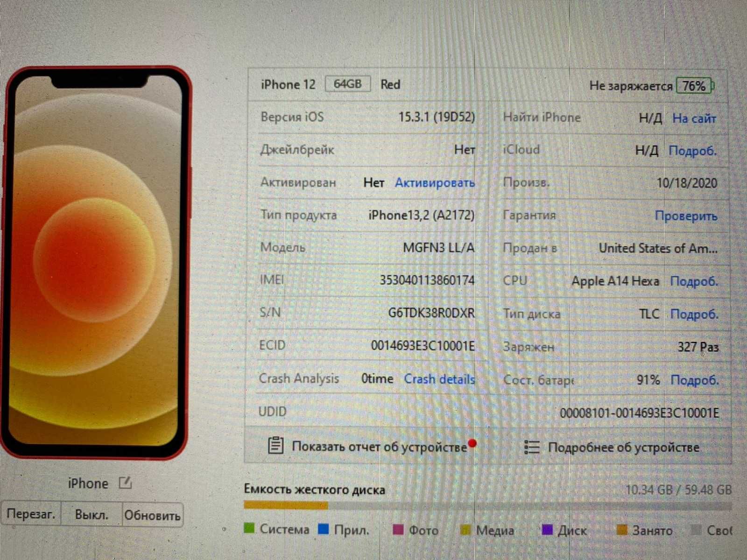Click the Apple A14 Hexa CPU value
The image size is (747, 560).
(x=615, y=281)
